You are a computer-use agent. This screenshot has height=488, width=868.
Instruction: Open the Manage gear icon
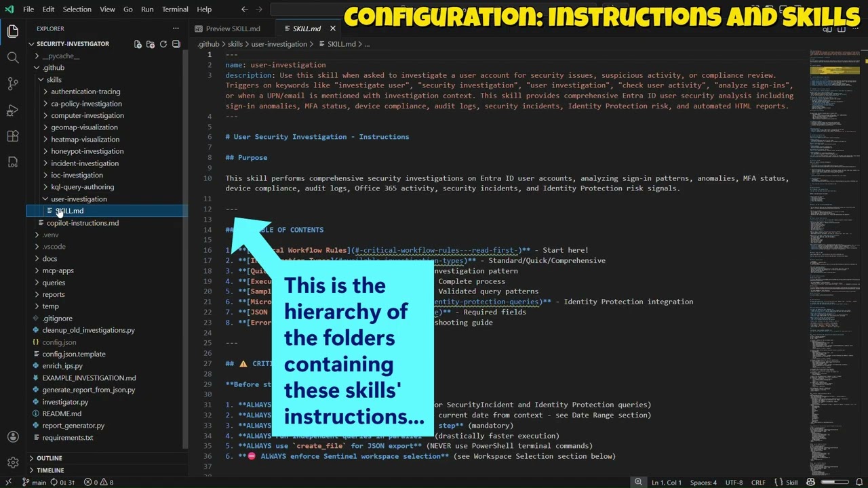pyautogui.click(x=12, y=462)
